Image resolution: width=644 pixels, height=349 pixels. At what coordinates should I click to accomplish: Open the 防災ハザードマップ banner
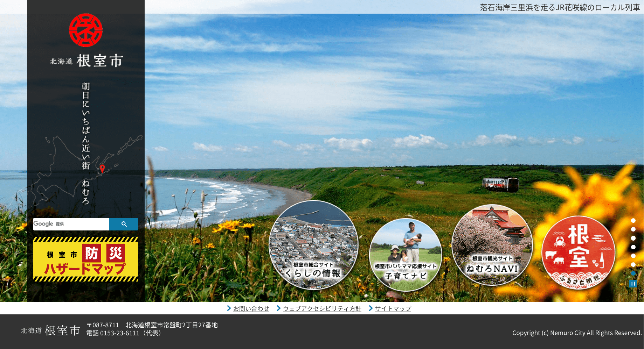pos(86,259)
